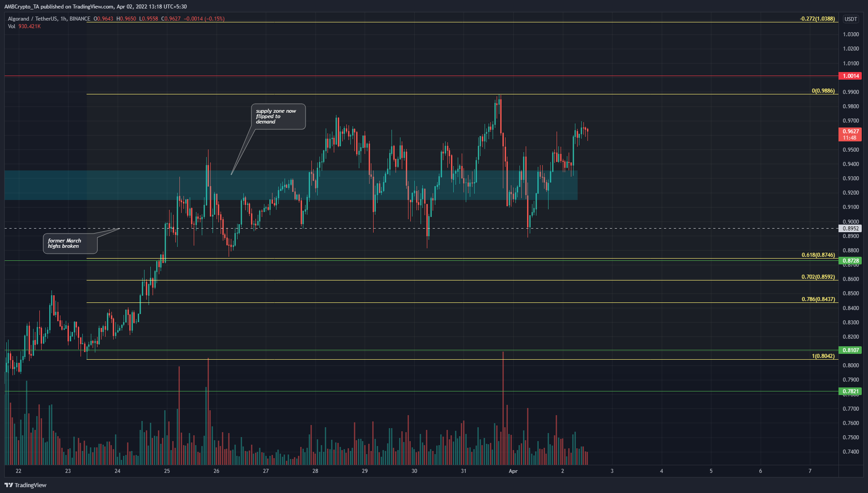Image resolution: width=868 pixels, height=493 pixels.
Task: Click the TradingView logo in bottom-left
Action: pos(26,485)
